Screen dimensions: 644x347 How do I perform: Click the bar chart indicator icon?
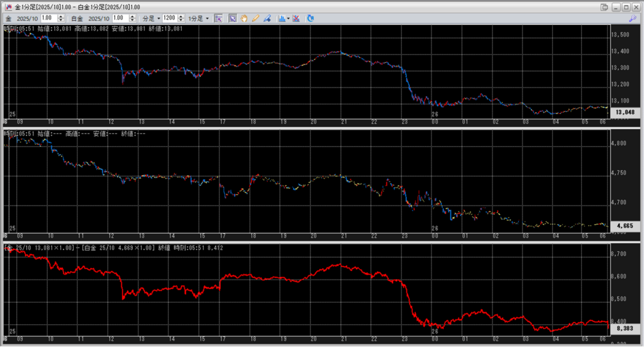pos(281,18)
